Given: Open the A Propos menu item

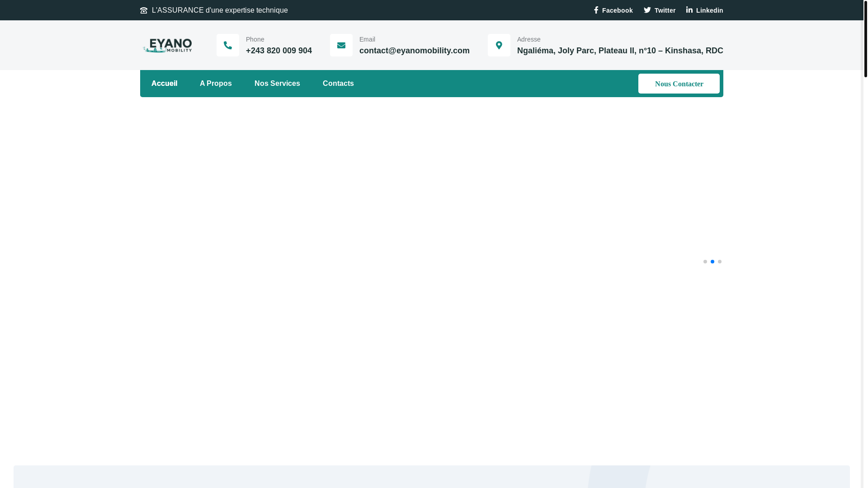Looking at the screenshot, I should (x=216, y=84).
